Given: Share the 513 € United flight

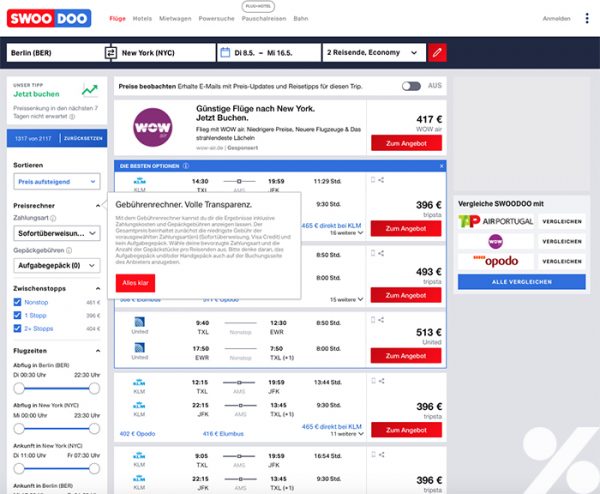Looking at the screenshot, I should (381, 320).
